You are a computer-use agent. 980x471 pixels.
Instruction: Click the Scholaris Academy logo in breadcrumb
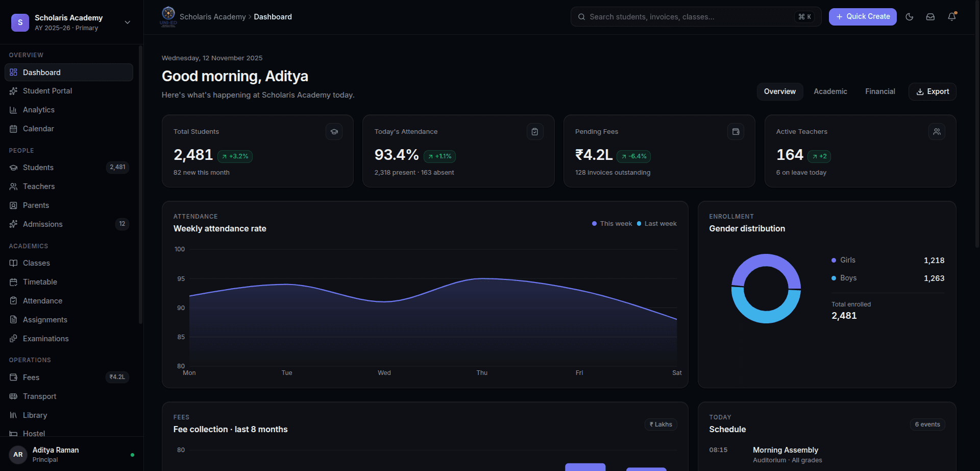pyautogui.click(x=168, y=16)
